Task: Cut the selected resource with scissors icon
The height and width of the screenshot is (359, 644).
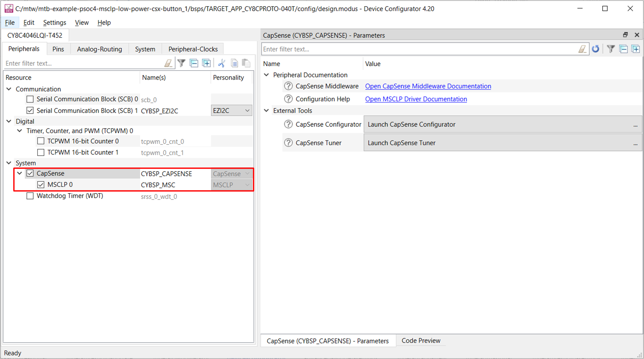Action: pyautogui.click(x=221, y=63)
